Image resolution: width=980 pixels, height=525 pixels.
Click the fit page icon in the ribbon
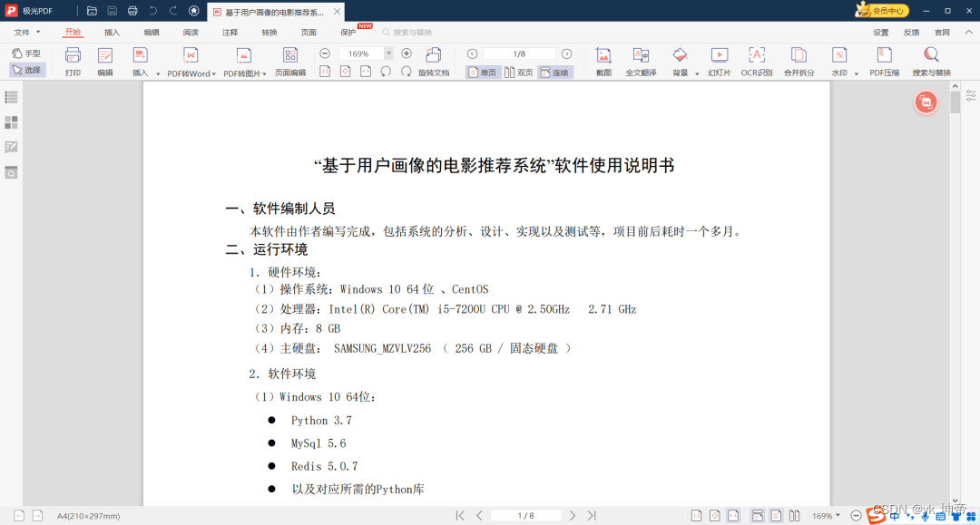point(345,72)
